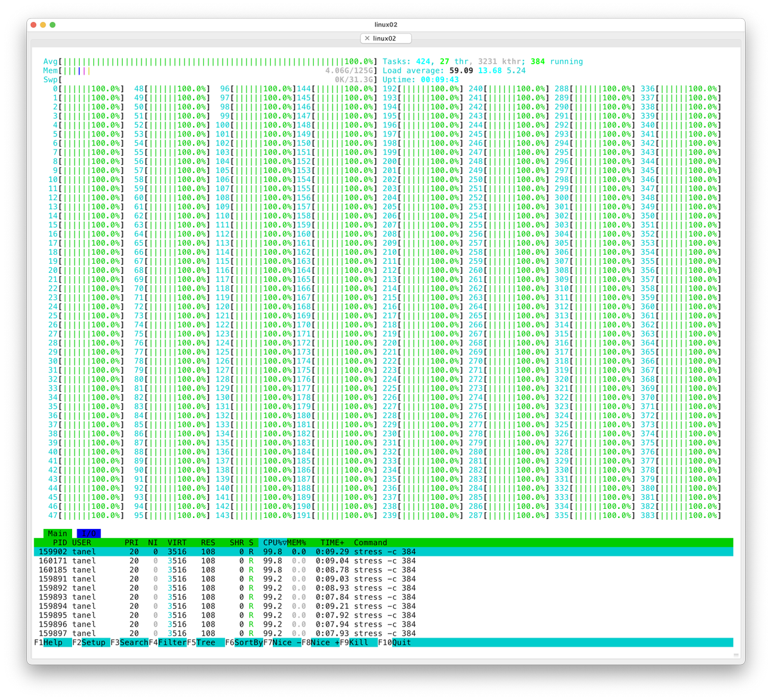Image resolution: width=772 pixels, height=700 pixels.
Task: Click CPU 336 usage bar
Action: (x=681, y=89)
